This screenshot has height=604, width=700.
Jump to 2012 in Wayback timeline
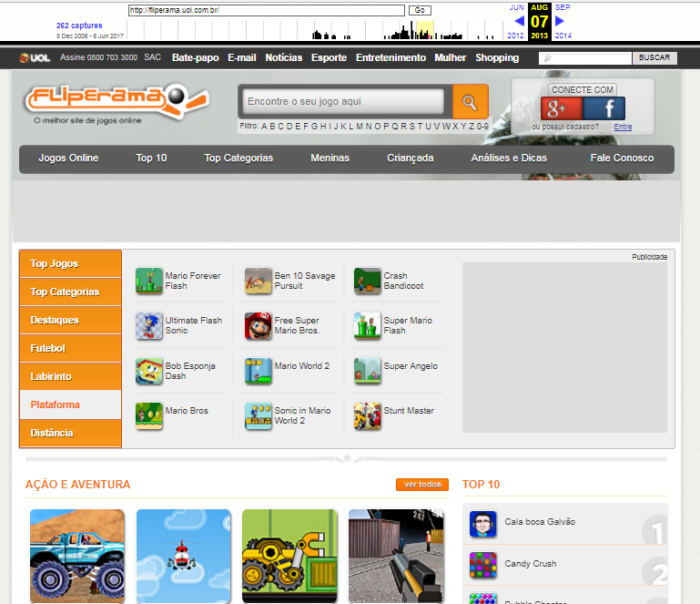(x=515, y=36)
